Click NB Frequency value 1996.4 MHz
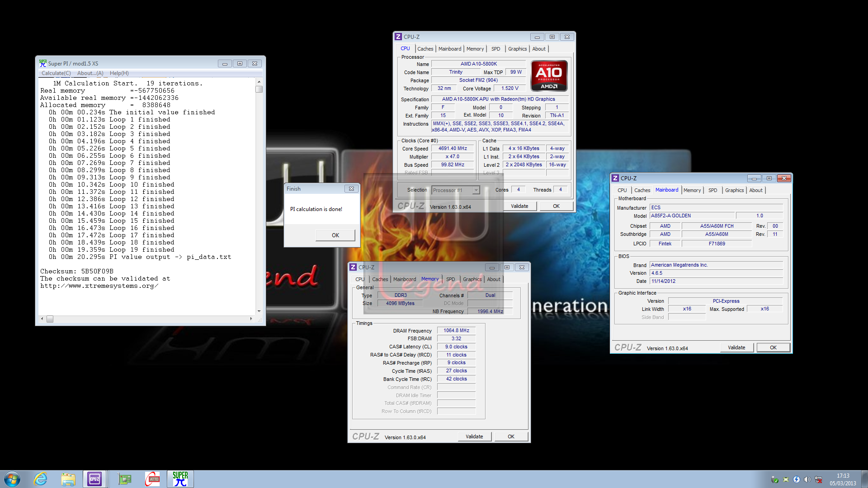This screenshot has height=488, width=868. click(490, 311)
